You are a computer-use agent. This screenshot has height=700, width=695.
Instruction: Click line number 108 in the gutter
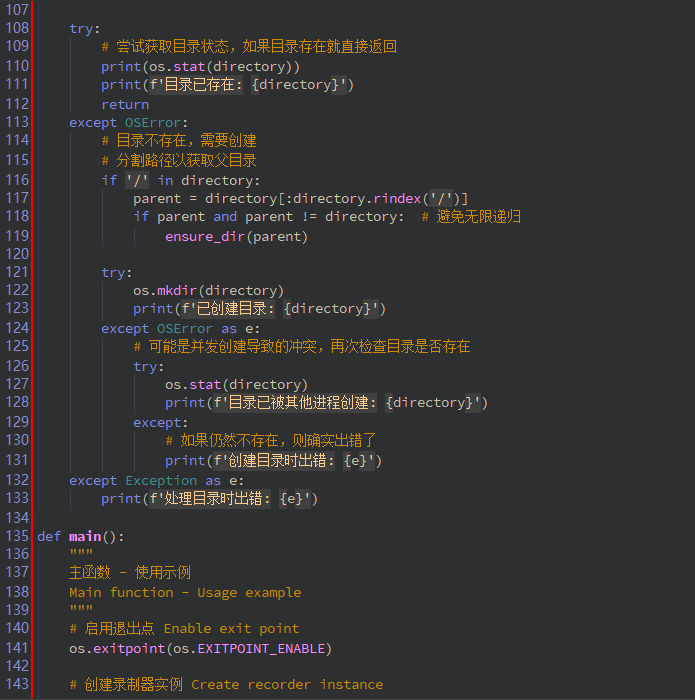pos(17,28)
